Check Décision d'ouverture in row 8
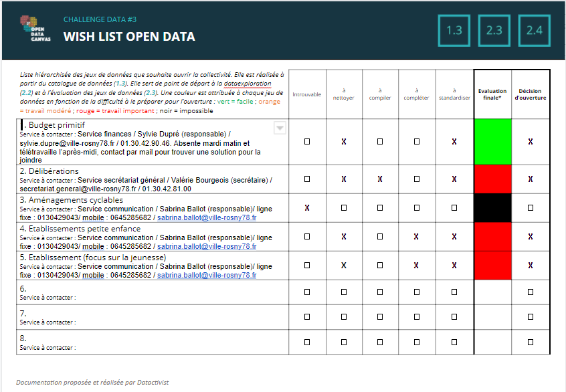Viewport: 566px width, 392px height. tap(531, 342)
